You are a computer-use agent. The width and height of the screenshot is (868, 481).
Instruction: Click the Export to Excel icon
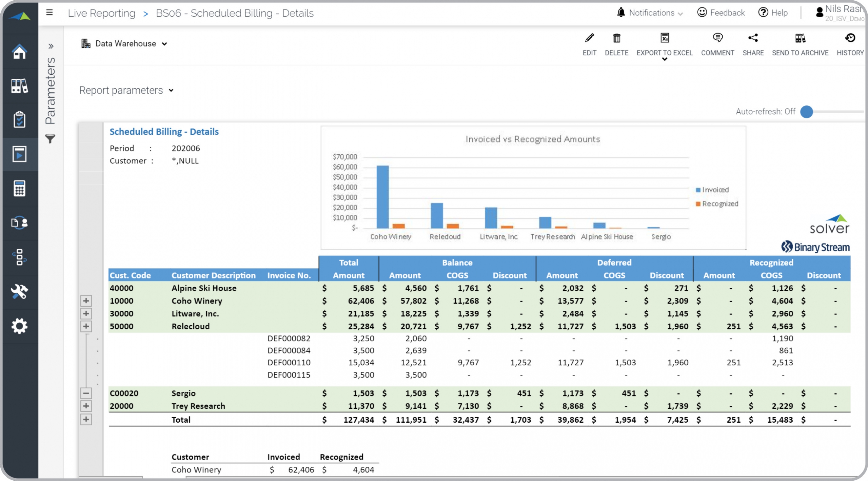coord(665,38)
